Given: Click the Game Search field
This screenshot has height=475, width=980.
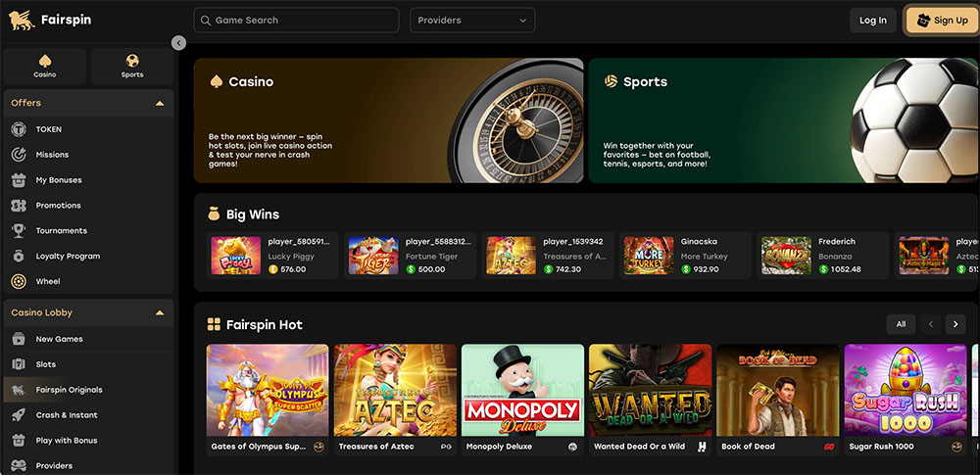Looking at the screenshot, I should point(296,21).
